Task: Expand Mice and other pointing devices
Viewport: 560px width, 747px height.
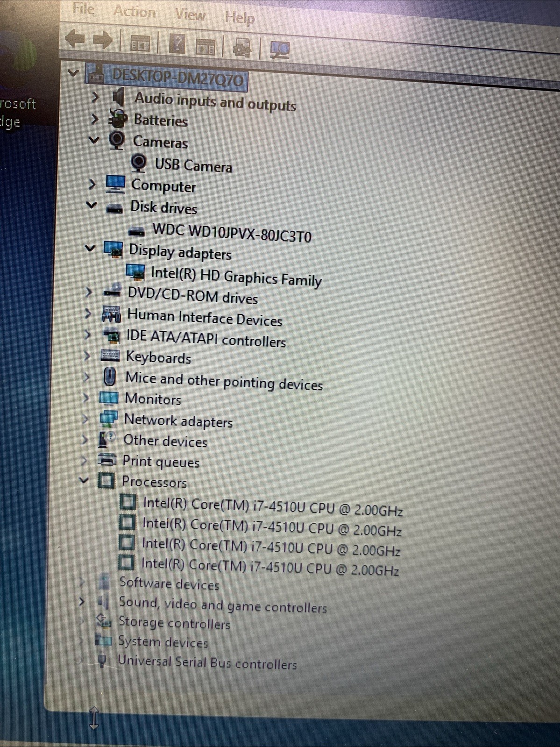Action: (x=86, y=377)
